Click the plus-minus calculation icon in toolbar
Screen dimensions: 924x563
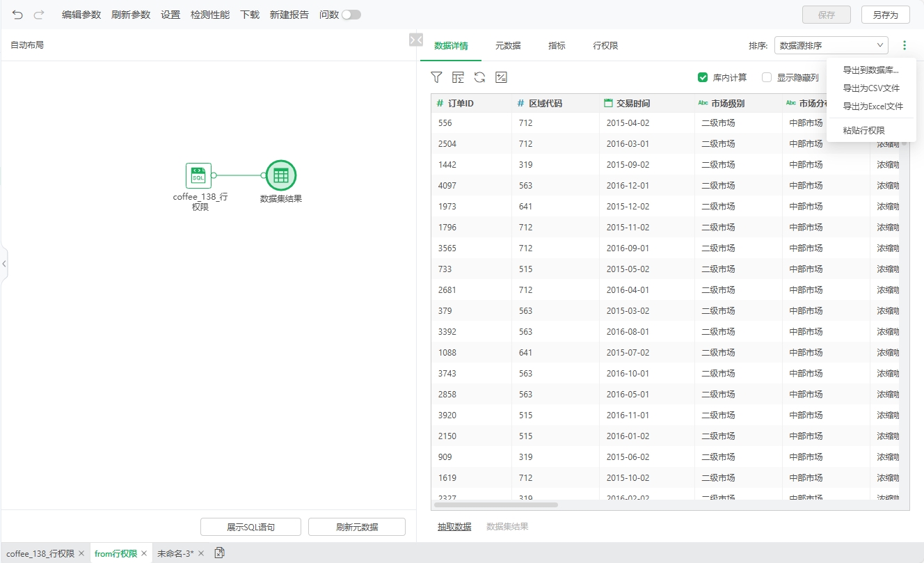501,77
